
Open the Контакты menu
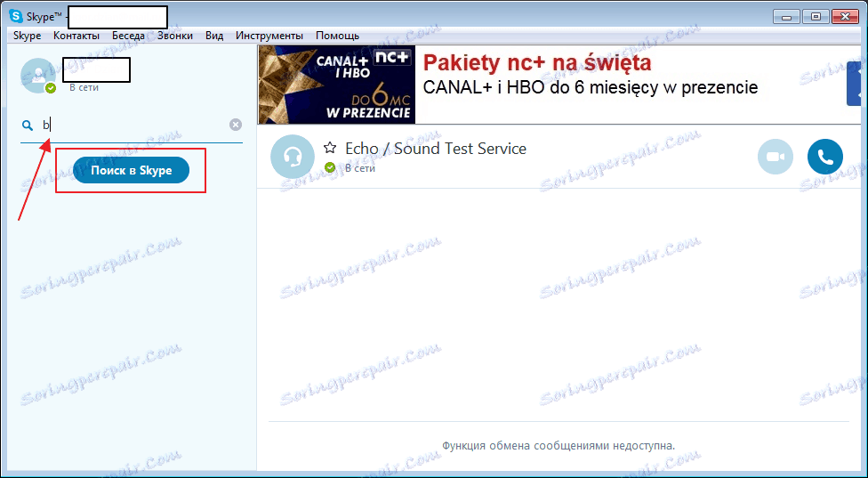pyautogui.click(x=76, y=36)
